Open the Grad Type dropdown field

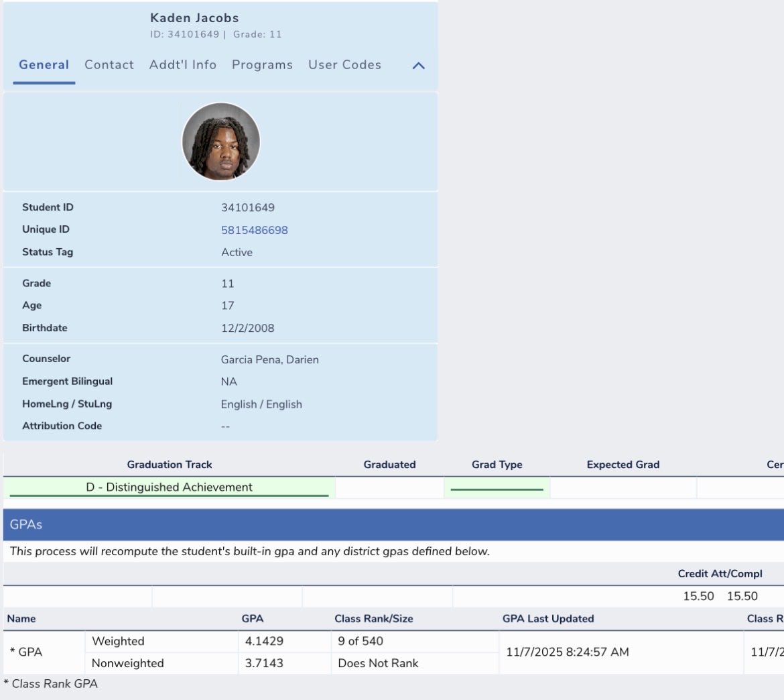(x=497, y=488)
